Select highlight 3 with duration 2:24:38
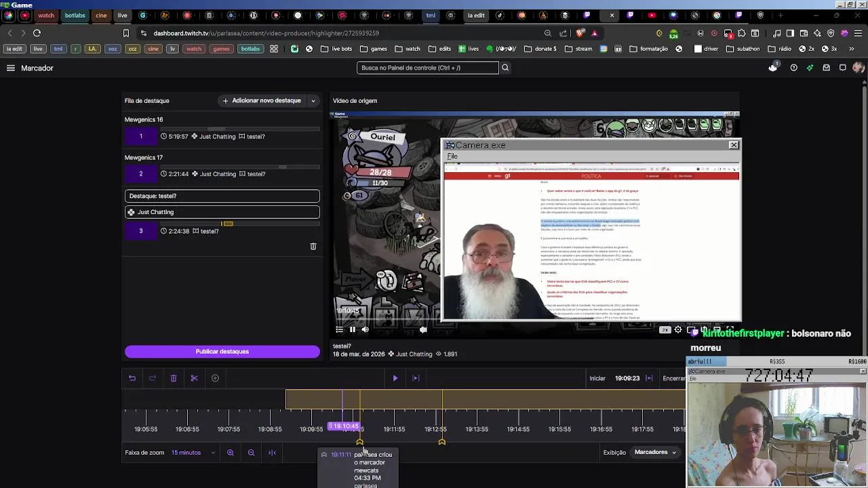The image size is (868, 488). 222,231
